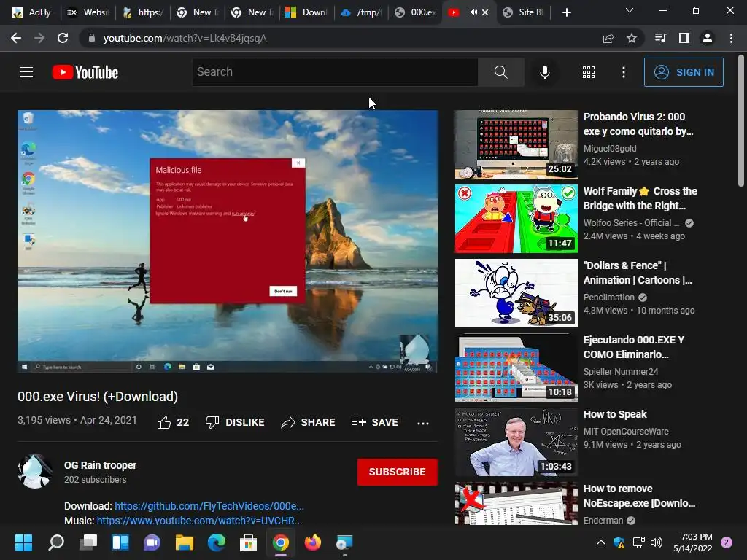747x560 pixels.
Task: Toggle Chrome side panel icon
Action: point(684,38)
